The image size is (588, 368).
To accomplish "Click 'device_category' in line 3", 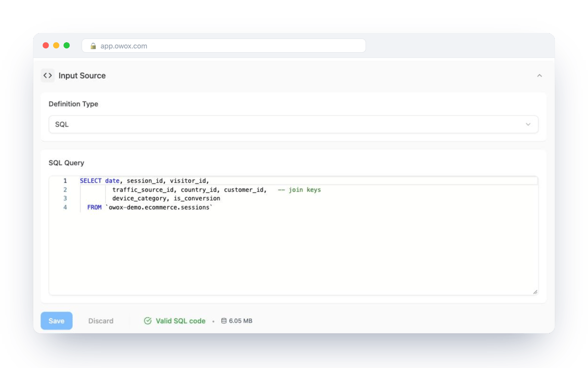I will (139, 198).
